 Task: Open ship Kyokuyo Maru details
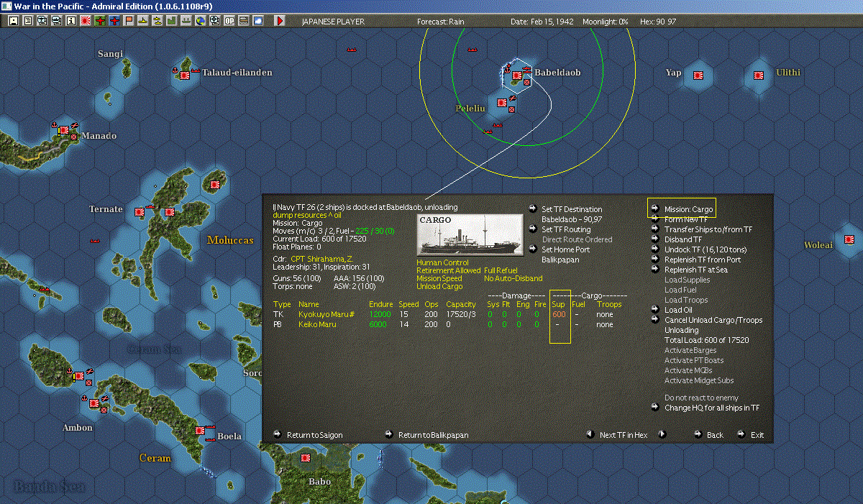[325, 314]
